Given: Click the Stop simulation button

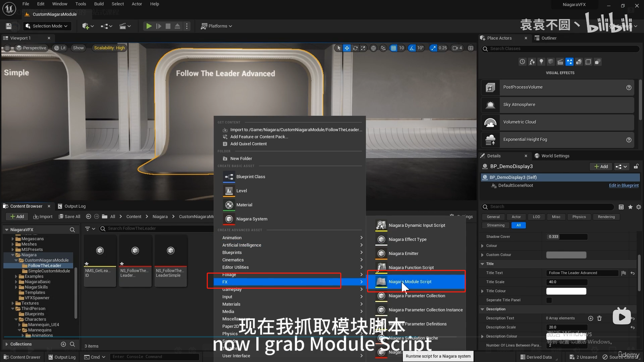Looking at the screenshot, I should (x=168, y=26).
